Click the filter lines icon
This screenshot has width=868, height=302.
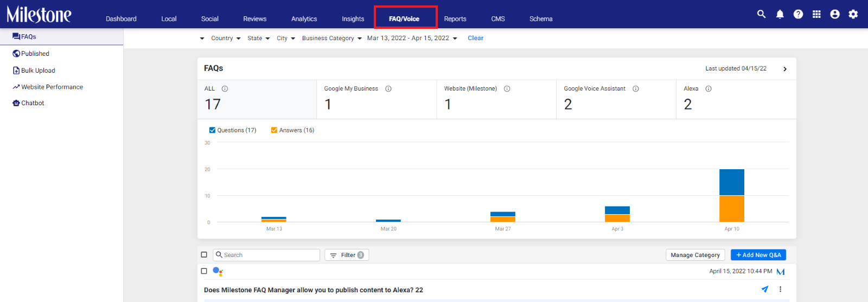click(x=334, y=255)
